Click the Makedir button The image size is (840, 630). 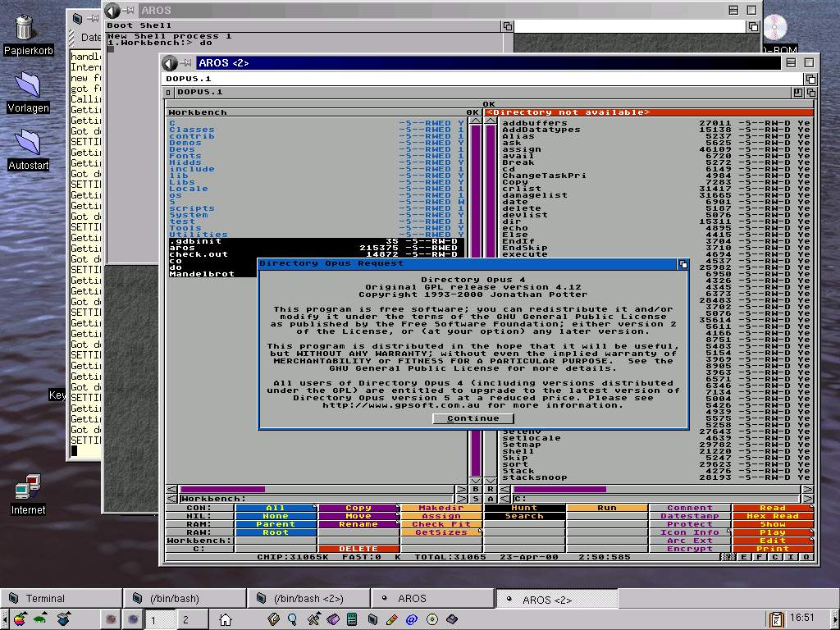tap(441, 507)
